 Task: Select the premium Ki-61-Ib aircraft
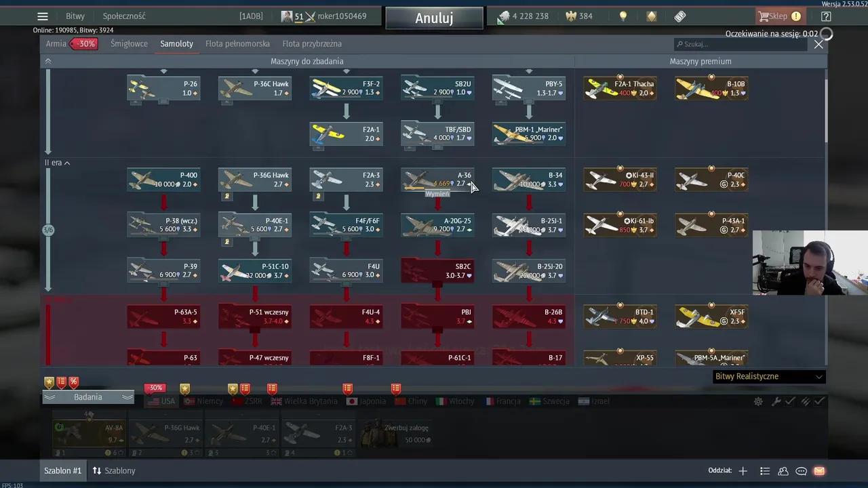[620, 225]
